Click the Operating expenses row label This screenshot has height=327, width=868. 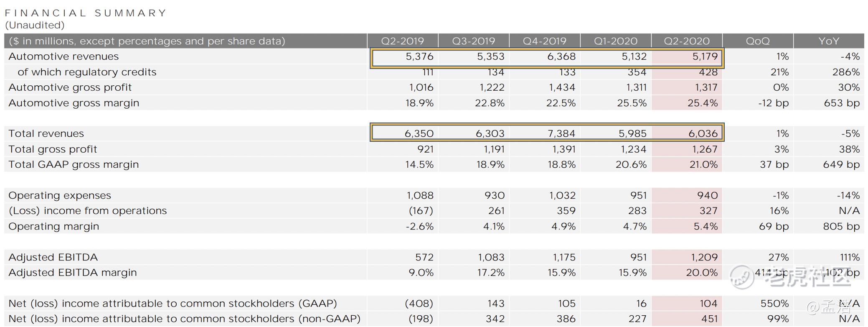point(60,195)
